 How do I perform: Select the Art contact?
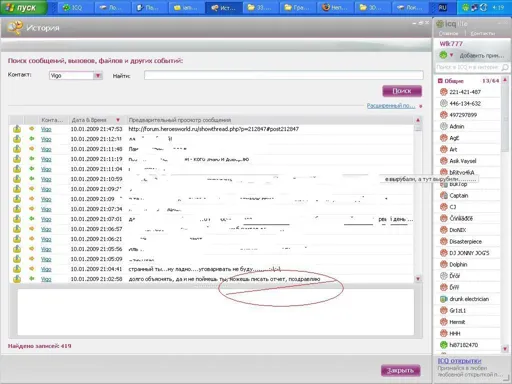click(x=453, y=149)
